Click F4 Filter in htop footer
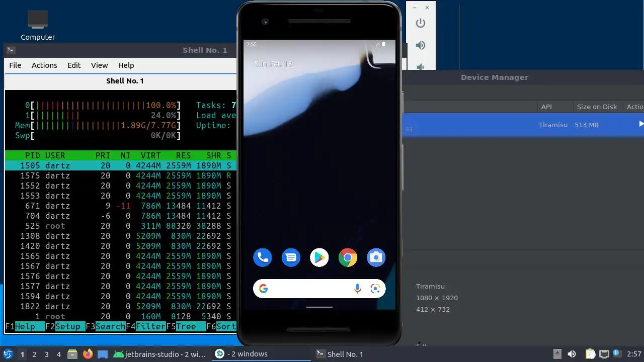 (146, 326)
